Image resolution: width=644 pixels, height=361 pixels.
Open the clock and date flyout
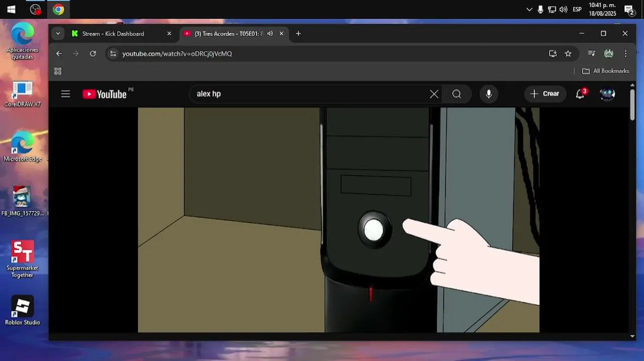click(602, 9)
